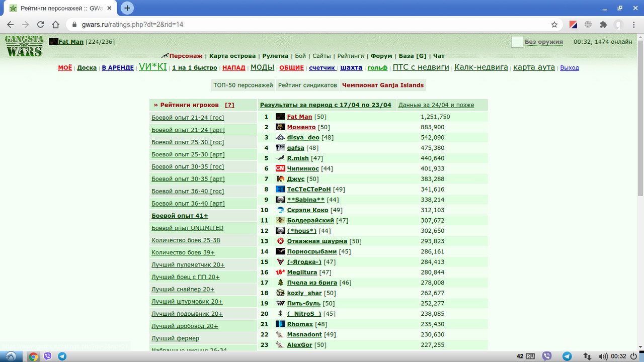Screen dimensions: 644x362
Task: Click the syndicate icon beside kozIy_shar
Action: (280, 293)
